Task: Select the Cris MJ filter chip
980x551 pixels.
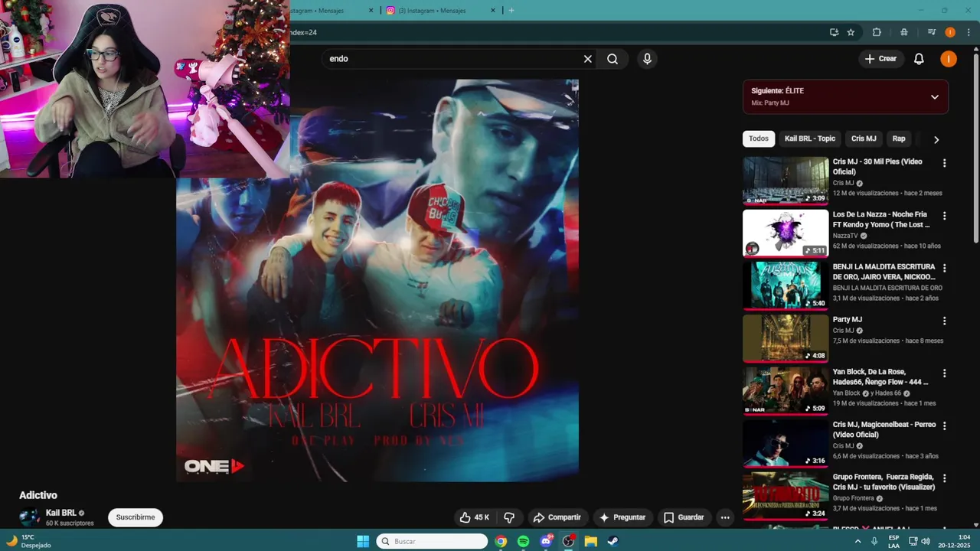Action: (864, 139)
